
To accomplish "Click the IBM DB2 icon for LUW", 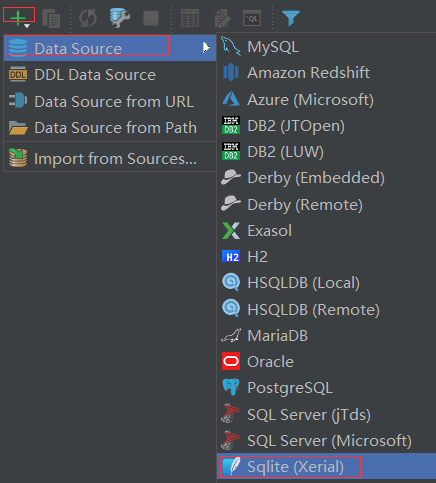I will pyautogui.click(x=231, y=151).
